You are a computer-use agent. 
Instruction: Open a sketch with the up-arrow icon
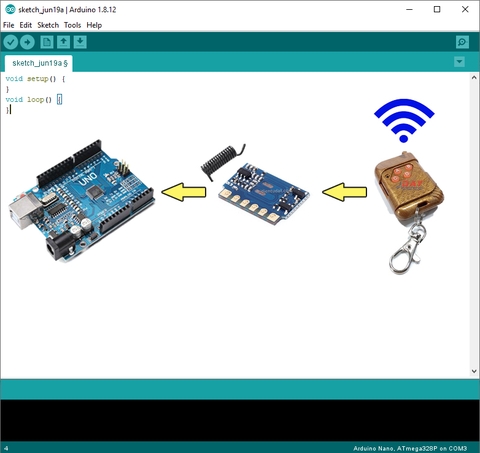click(x=63, y=42)
